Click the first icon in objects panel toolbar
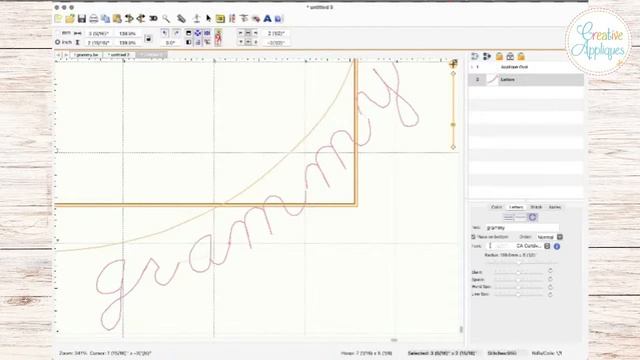 tap(475, 56)
